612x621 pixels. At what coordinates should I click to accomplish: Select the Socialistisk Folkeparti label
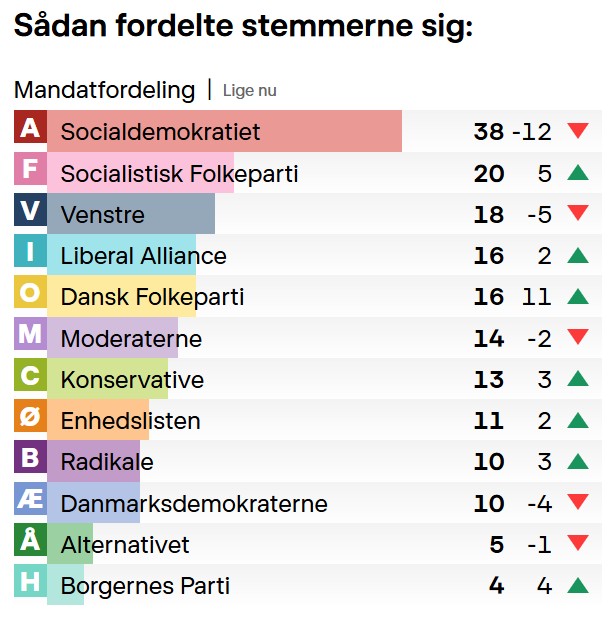click(179, 174)
